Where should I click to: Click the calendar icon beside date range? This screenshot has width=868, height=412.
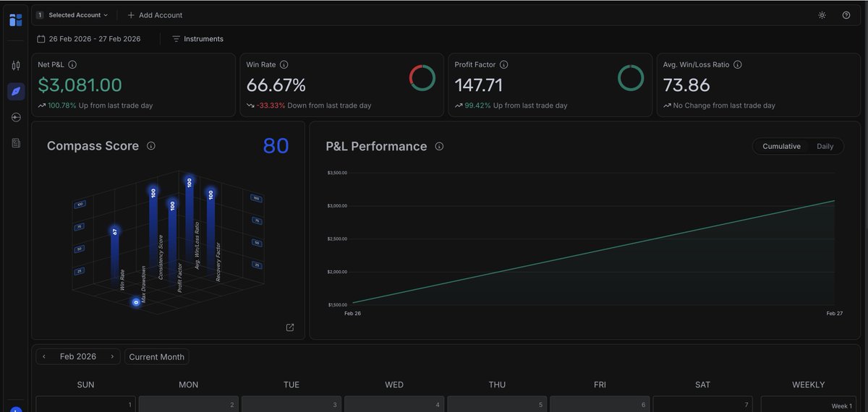41,39
